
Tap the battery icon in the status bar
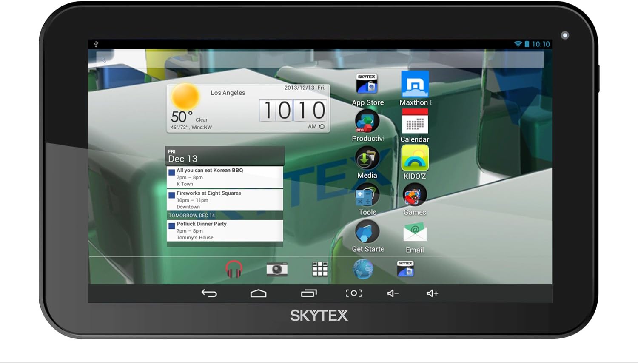[527, 44]
